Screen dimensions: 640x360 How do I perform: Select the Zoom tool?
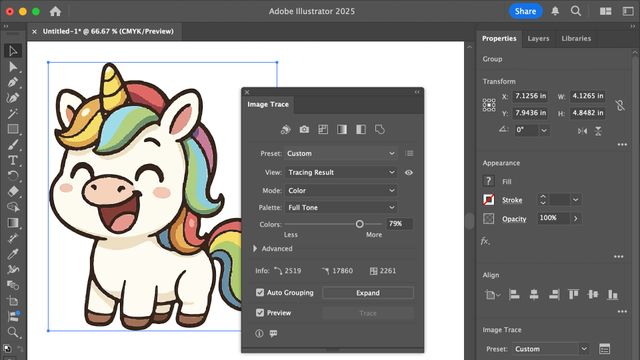[13, 332]
